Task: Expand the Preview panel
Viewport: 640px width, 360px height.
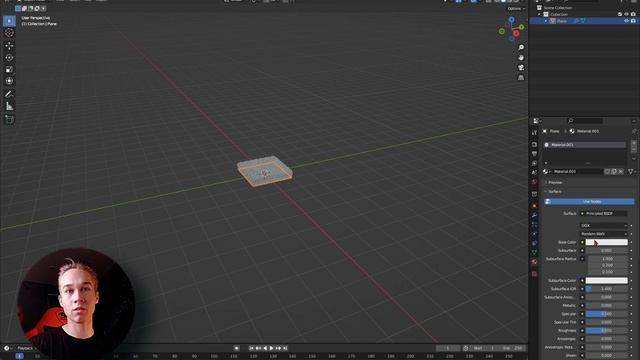Action: [554, 182]
